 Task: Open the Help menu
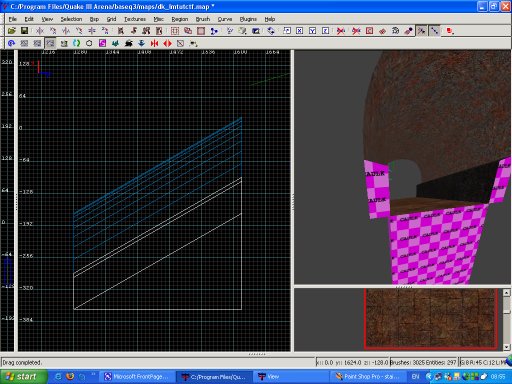click(x=270, y=19)
